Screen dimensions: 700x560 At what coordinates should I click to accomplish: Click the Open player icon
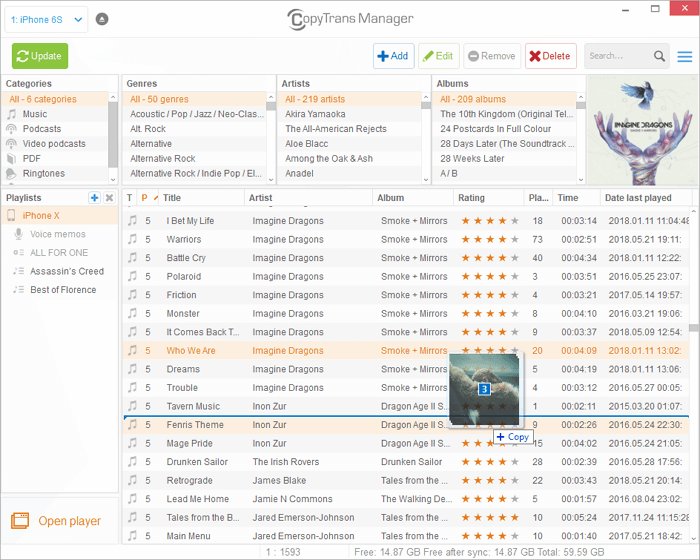(20, 520)
